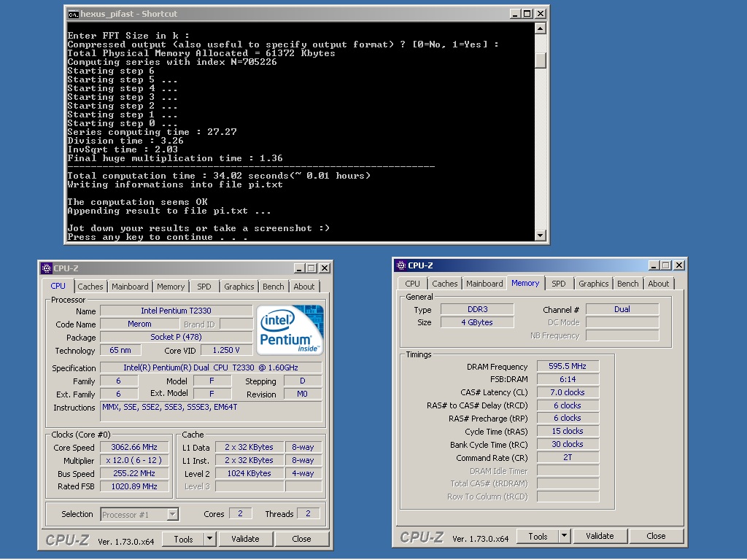Click the Name field Intel Pentium T2330
The height and width of the screenshot is (560, 747).
(177, 311)
